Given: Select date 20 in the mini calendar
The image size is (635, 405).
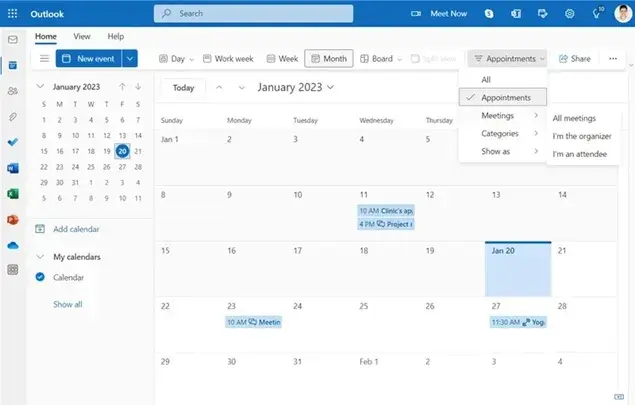Looking at the screenshot, I should tap(122, 151).
